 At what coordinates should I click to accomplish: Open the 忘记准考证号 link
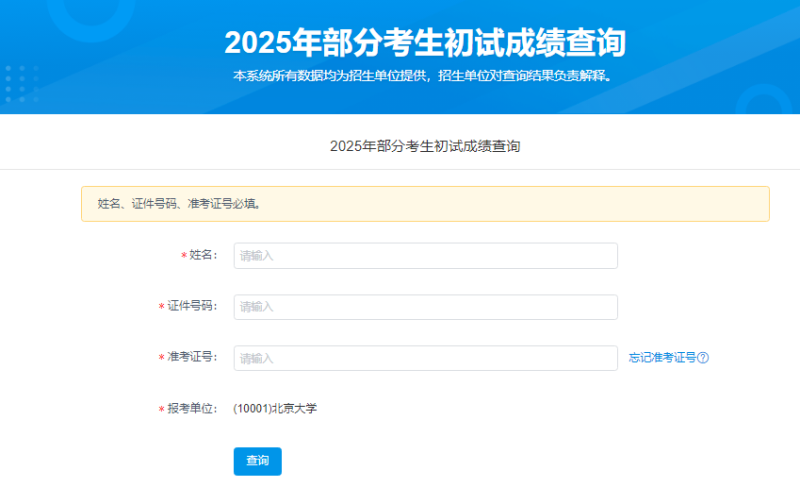tap(662, 358)
